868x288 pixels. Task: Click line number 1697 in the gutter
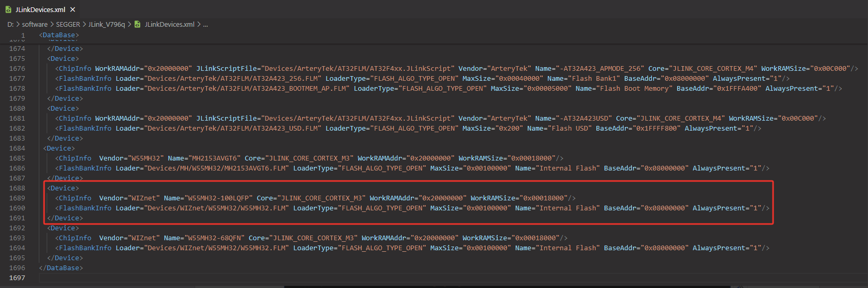17,278
